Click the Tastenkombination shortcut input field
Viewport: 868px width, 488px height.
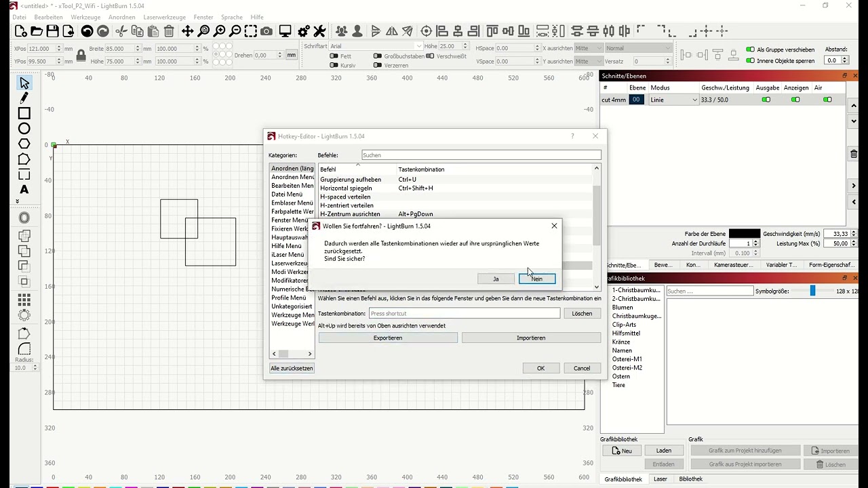tap(465, 314)
